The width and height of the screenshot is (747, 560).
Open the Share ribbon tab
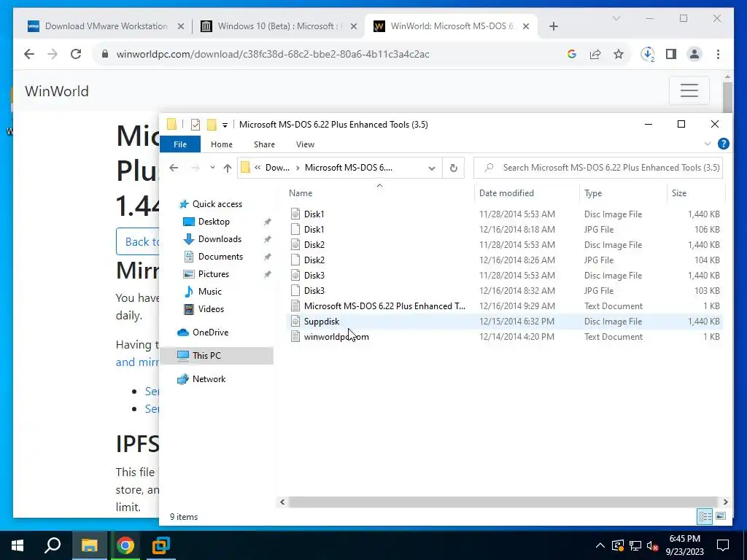point(264,144)
